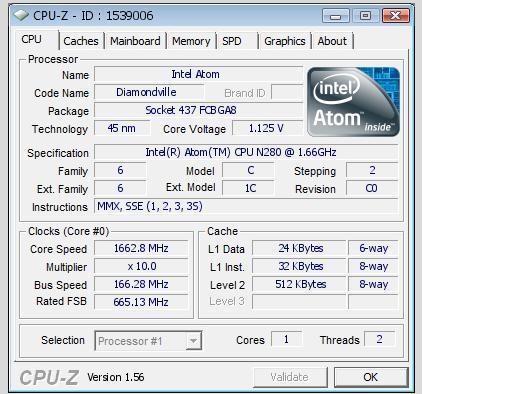Click the Specification field with N280 text

coord(246,152)
